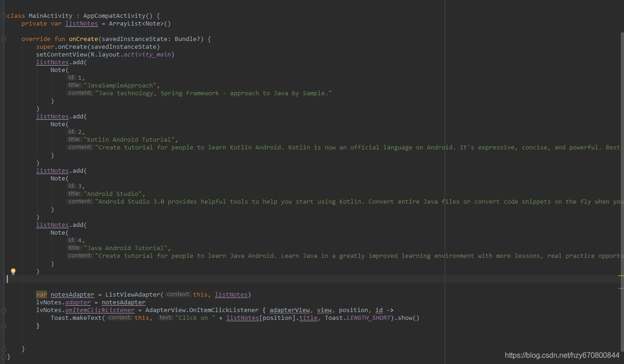Click notesAdapter on the right of lvNotes.adapter assignment
Viewport: 624px width, 364px height.
pyautogui.click(x=124, y=302)
